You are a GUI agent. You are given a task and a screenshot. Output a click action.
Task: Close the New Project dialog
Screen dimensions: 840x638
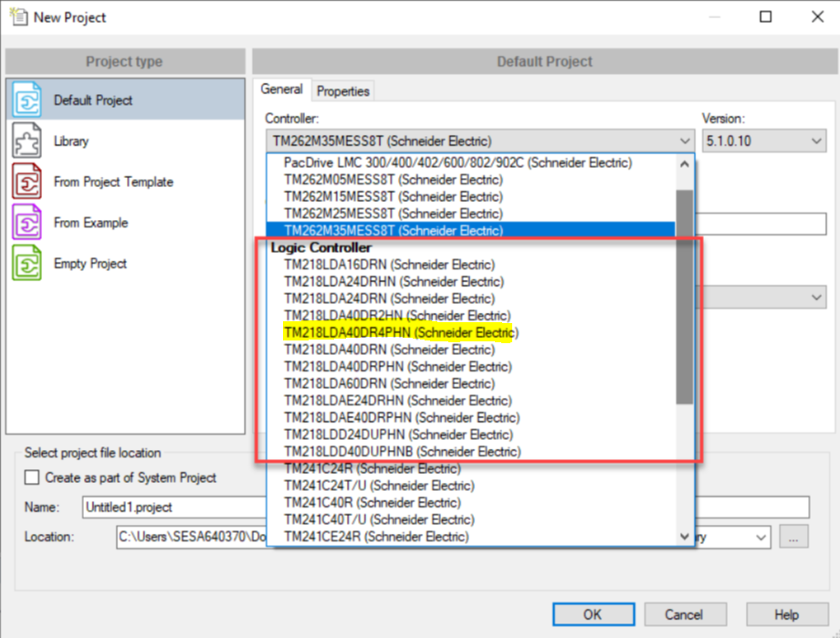click(x=817, y=16)
